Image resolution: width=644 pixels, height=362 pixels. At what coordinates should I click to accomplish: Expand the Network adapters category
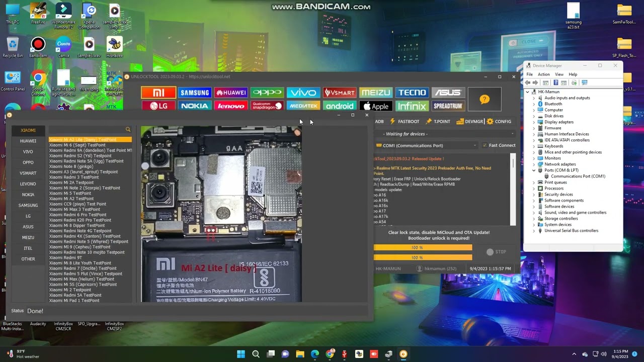(534, 164)
